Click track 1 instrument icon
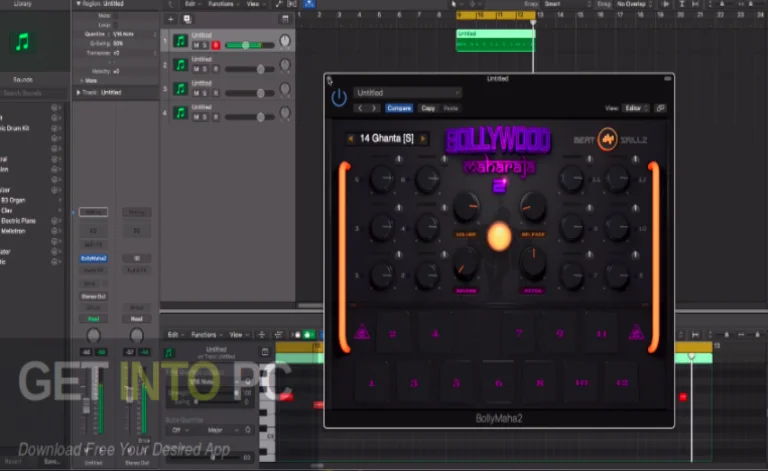768x471 pixels. tap(181, 41)
